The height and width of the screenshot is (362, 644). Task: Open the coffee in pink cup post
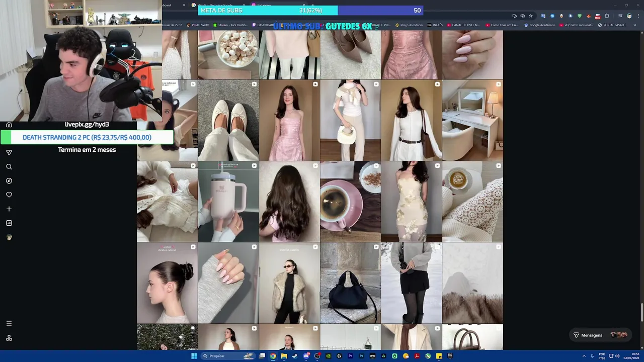pos(350,202)
